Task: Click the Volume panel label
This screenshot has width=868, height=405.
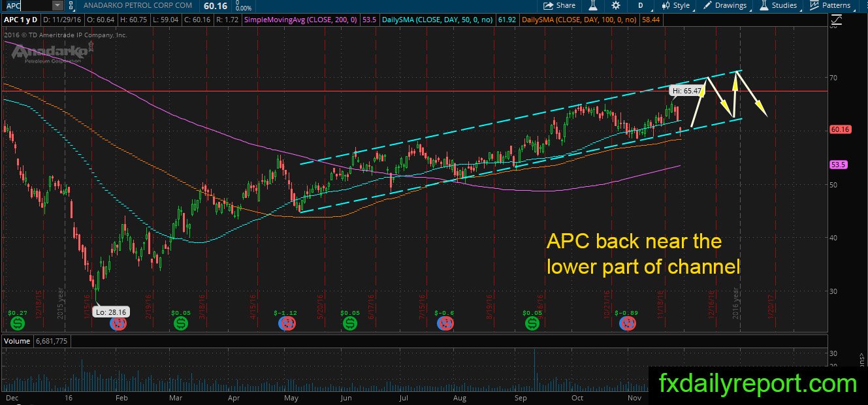Action: [x=16, y=341]
